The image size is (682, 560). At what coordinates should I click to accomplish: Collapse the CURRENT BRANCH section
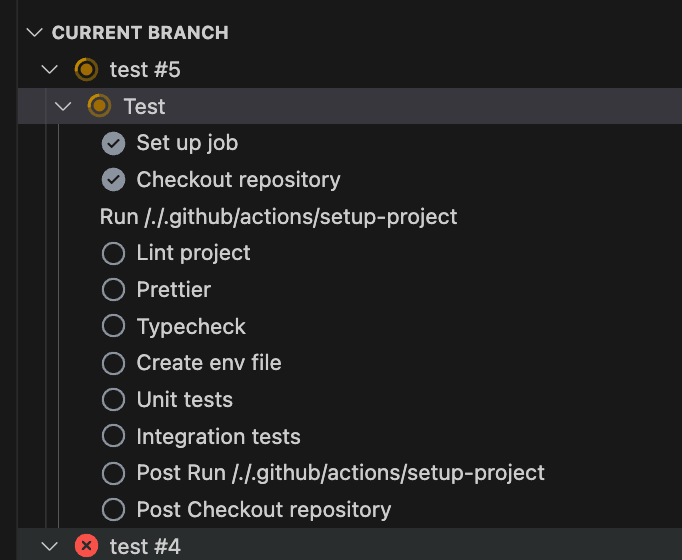point(36,33)
